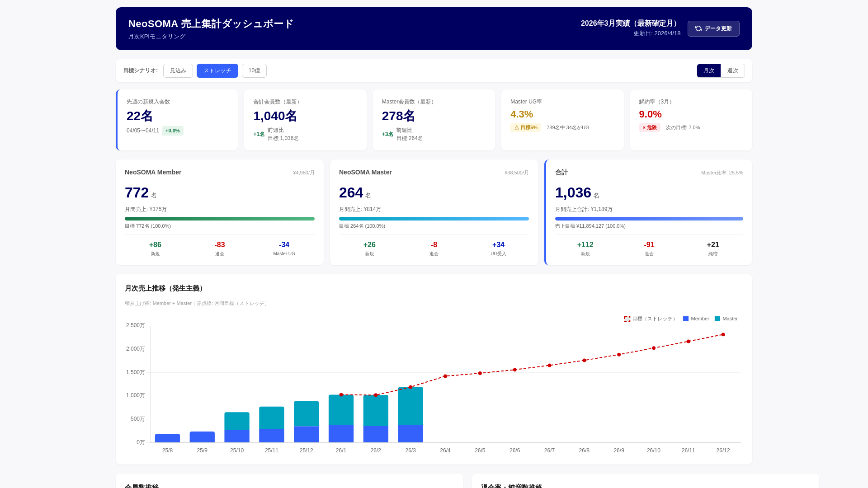Toggle the Member series in chart legend

click(696, 319)
